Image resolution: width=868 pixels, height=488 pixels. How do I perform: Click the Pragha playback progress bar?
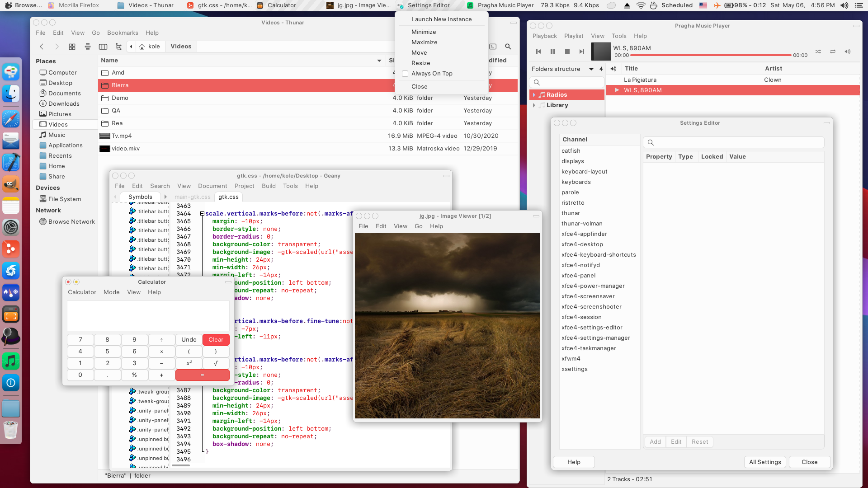click(710, 55)
